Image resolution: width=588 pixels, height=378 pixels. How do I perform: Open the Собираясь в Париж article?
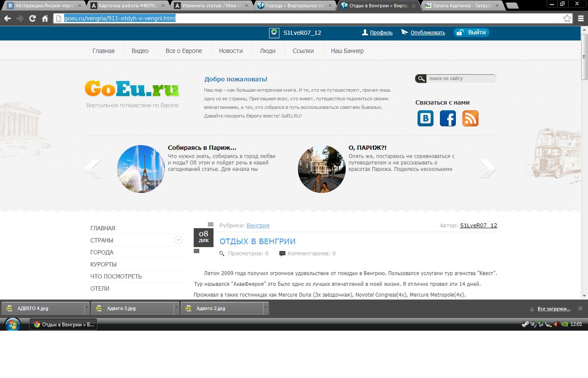pos(202,148)
